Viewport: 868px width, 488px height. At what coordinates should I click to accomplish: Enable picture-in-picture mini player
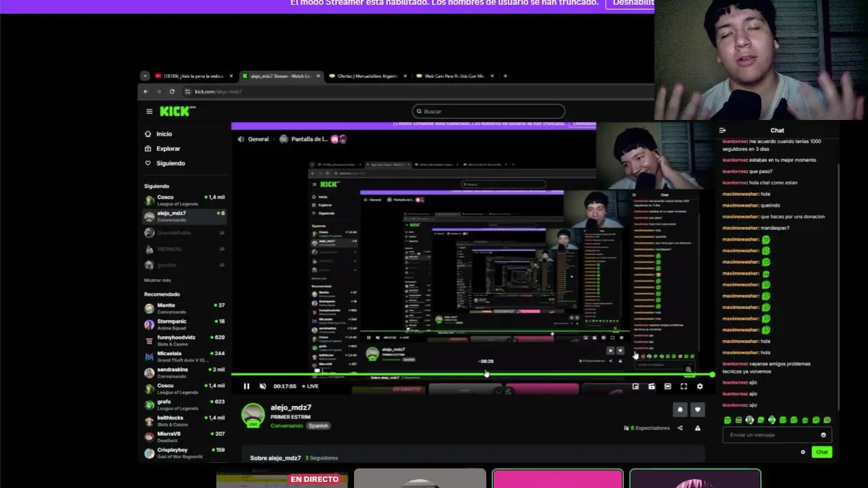(635, 386)
